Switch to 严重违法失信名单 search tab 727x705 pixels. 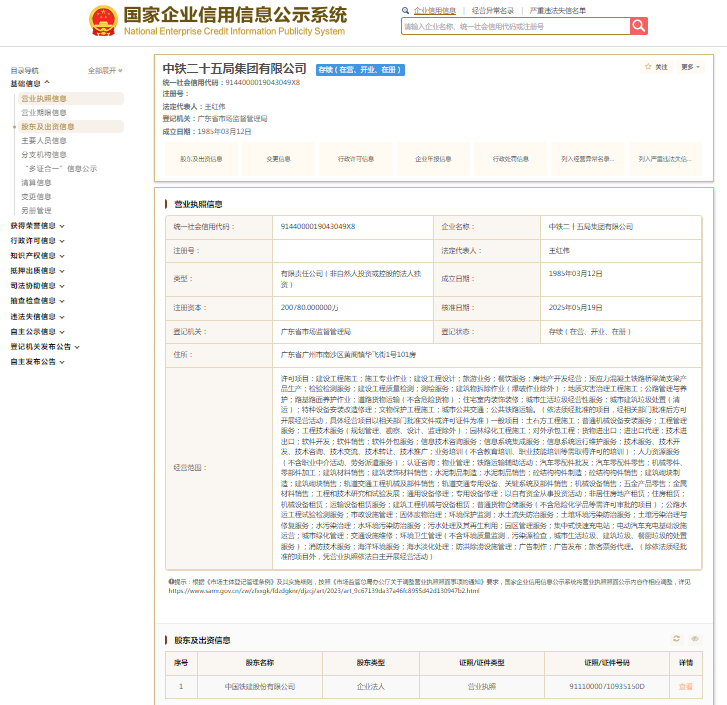558,10
